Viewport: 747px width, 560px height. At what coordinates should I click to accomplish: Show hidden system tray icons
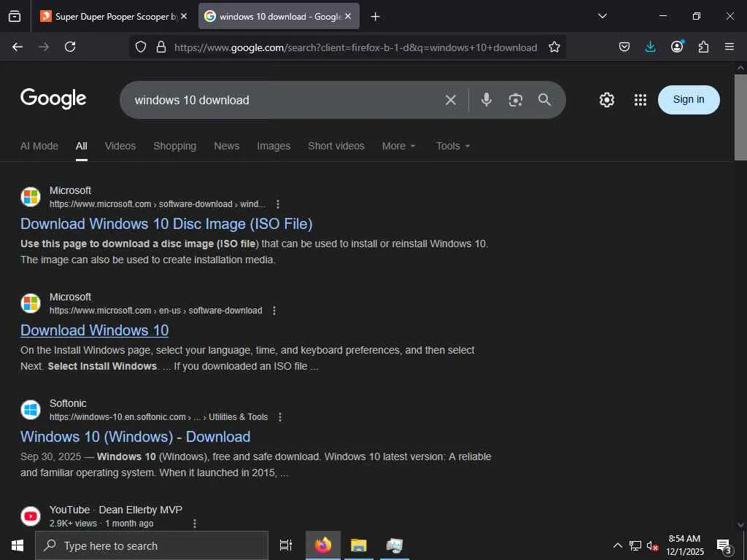point(617,545)
